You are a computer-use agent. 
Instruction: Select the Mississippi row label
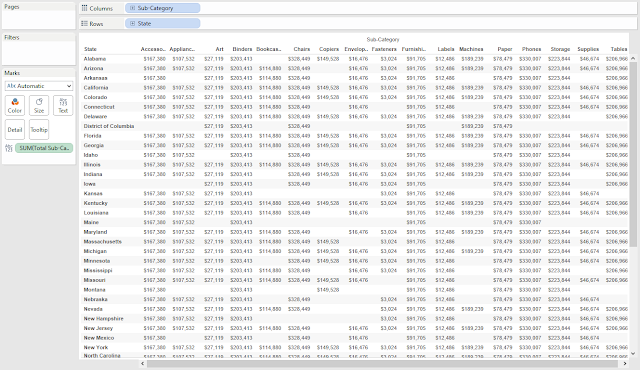coord(98,270)
